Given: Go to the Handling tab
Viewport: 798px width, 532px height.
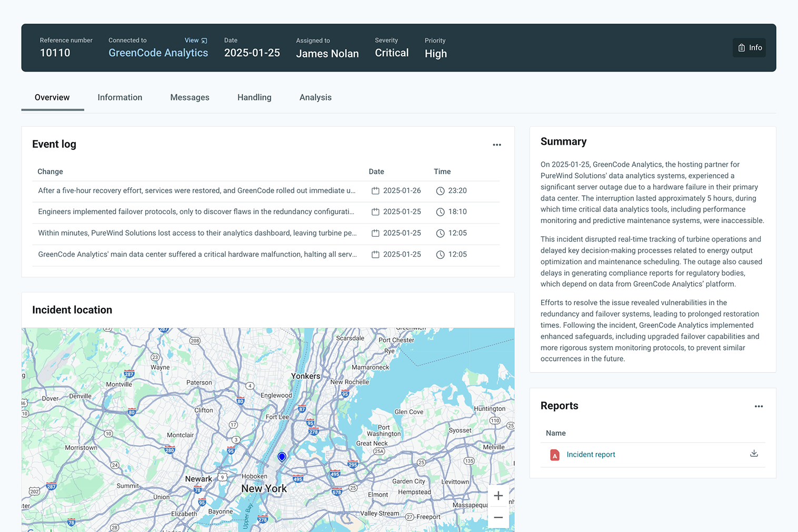Looking at the screenshot, I should [x=254, y=97].
